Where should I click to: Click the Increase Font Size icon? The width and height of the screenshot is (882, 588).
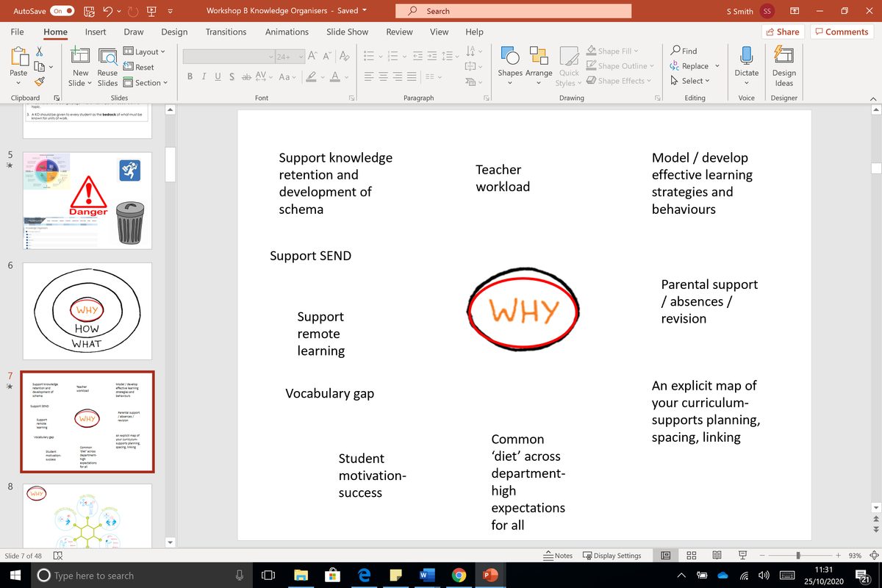click(x=312, y=56)
